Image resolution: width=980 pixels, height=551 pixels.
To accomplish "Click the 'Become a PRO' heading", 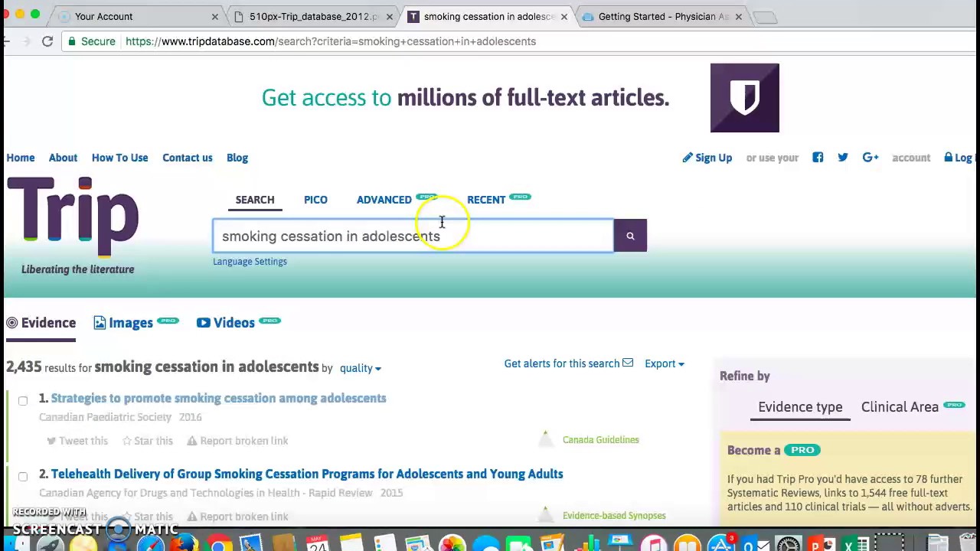I will point(773,450).
